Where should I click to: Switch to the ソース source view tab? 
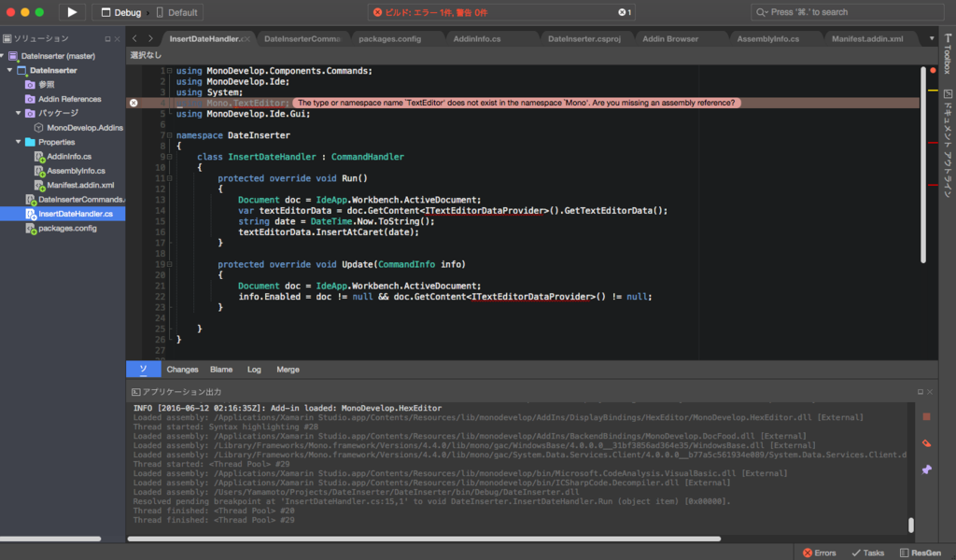(143, 370)
